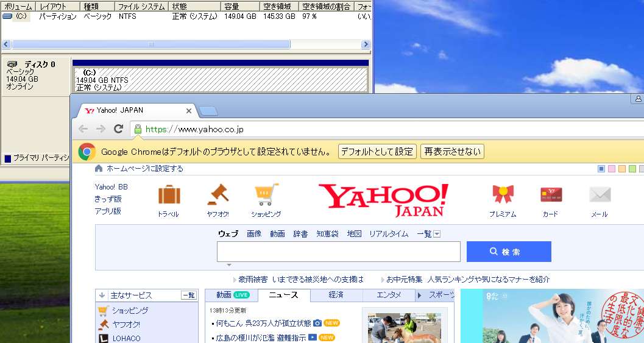Click the Disk 0 drive icon
The image size is (644, 343).
click(x=12, y=64)
